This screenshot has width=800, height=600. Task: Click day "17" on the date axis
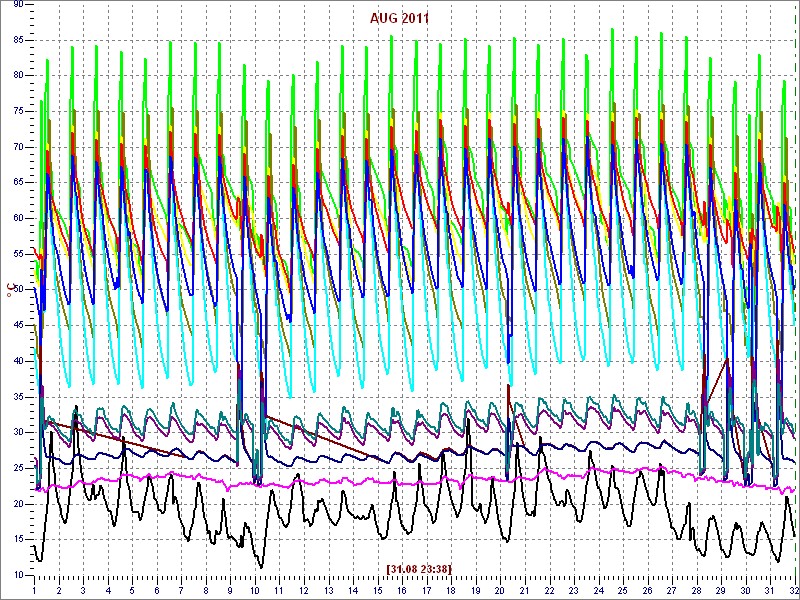(426, 590)
